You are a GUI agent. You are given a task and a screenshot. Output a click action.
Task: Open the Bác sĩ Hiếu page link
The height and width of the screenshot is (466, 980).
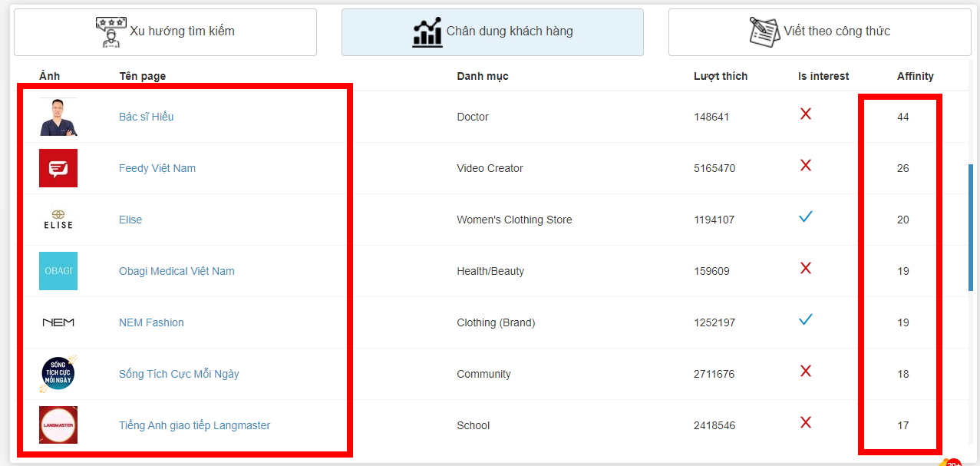[146, 117]
